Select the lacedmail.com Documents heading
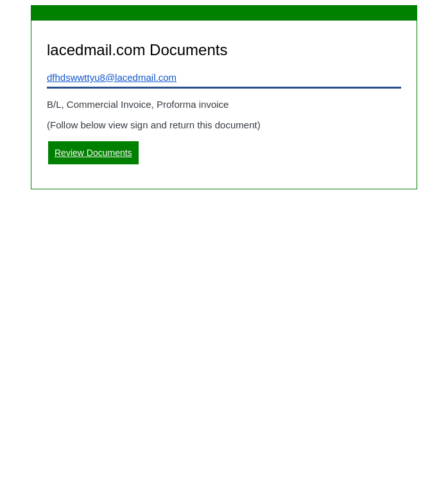Viewport: 448px width, 493px height. coord(137,50)
